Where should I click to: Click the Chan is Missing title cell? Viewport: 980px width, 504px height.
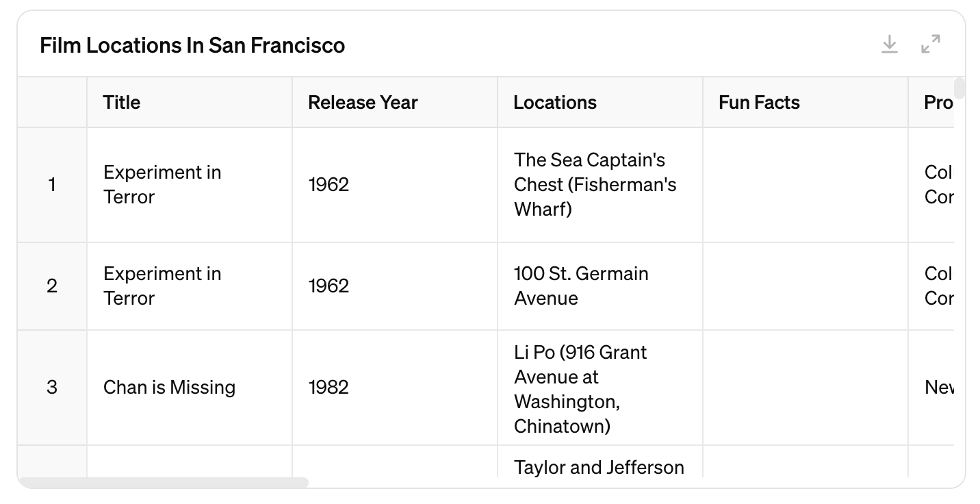[169, 388]
